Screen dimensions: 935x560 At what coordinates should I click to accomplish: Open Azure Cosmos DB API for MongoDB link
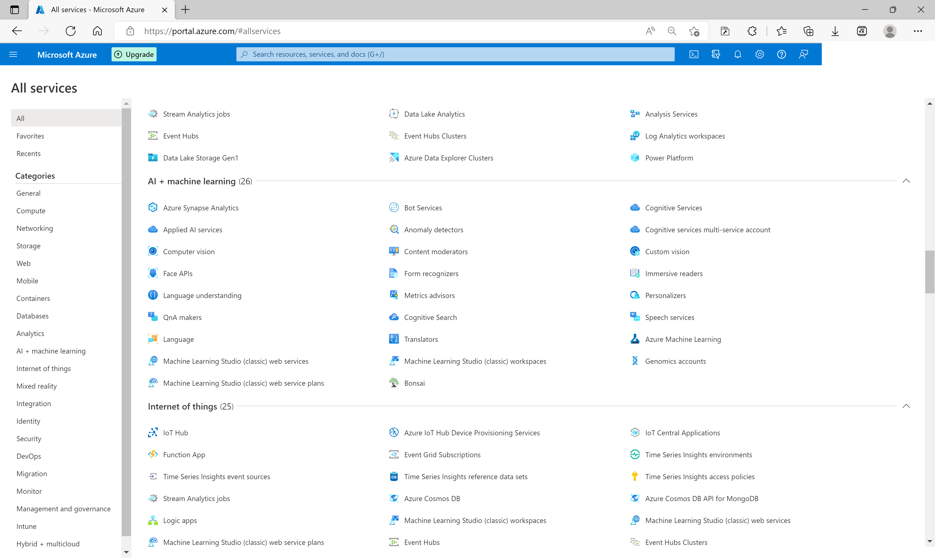[x=701, y=498]
